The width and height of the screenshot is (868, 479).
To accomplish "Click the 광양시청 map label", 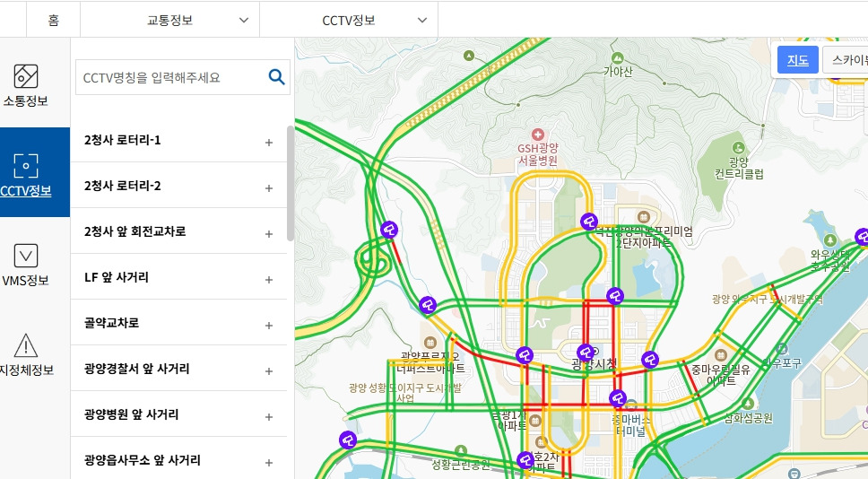I will [594, 364].
